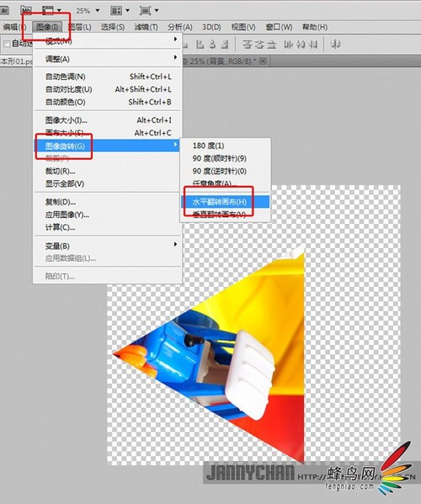Select 任意角度(A)... rotation
This screenshot has height=504, width=421.
[x=225, y=183]
